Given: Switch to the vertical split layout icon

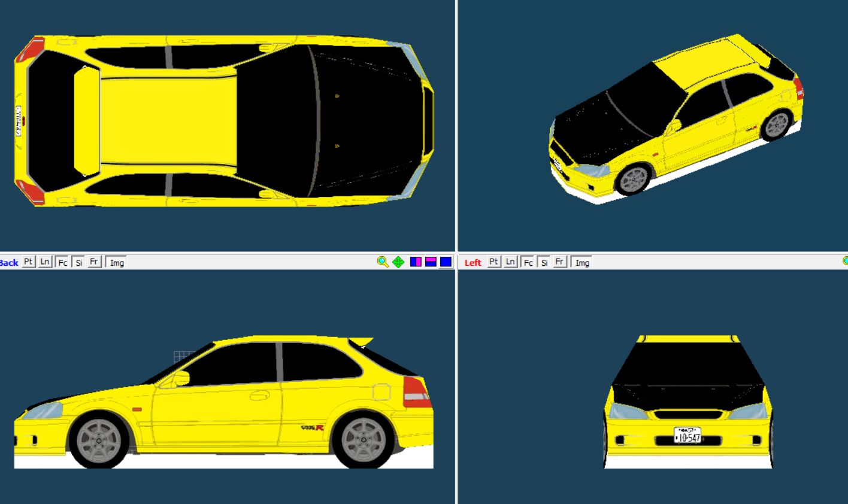Looking at the screenshot, I should [x=416, y=262].
